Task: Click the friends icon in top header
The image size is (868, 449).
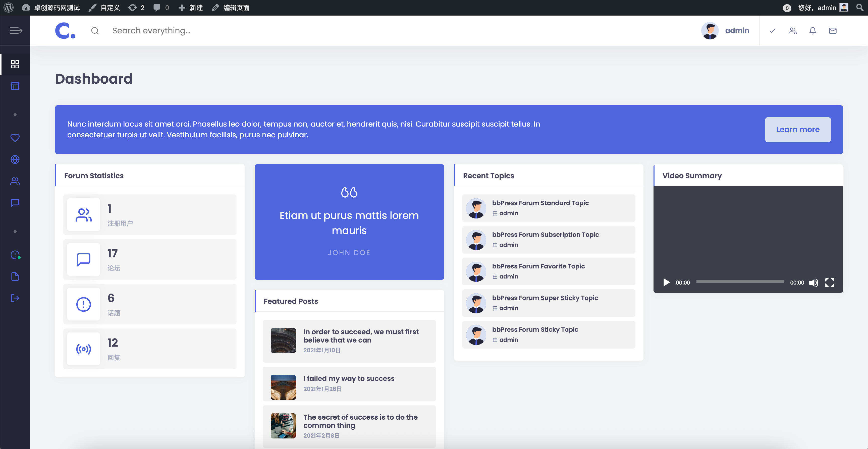Action: click(792, 31)
